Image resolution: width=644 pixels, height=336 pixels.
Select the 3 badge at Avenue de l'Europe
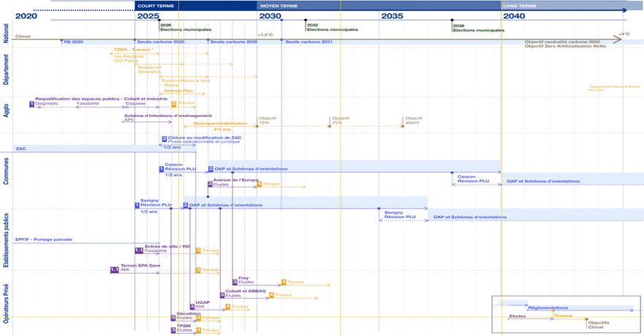pyautogui.click(x=210, y=184)
